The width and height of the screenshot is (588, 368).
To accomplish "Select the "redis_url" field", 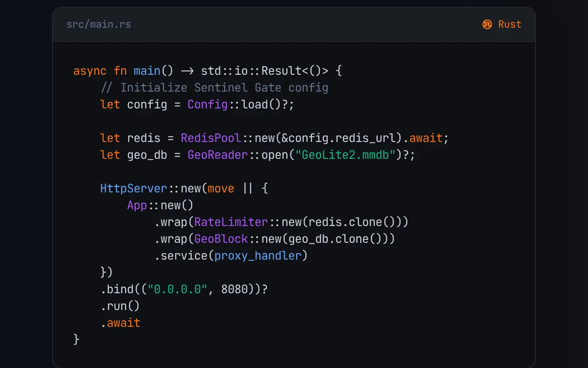I will point(365,138).
